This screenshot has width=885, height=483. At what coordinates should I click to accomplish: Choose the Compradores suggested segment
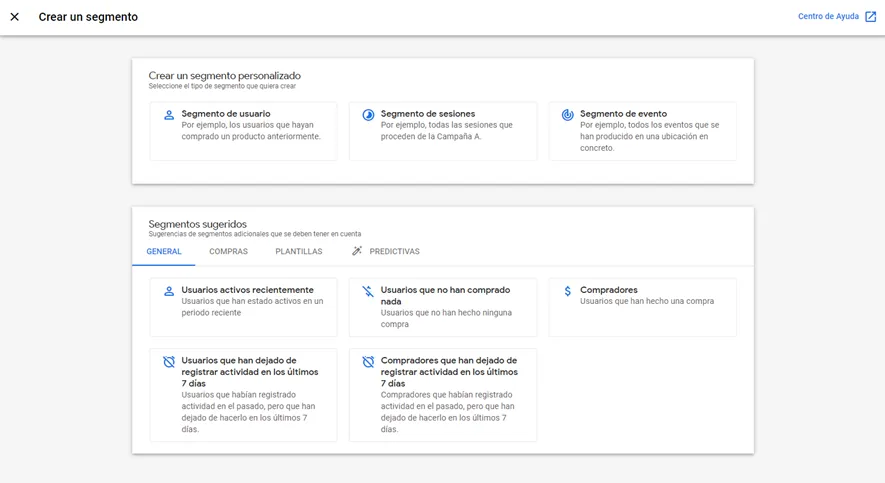pyautogui.click(x=643, y=308)
